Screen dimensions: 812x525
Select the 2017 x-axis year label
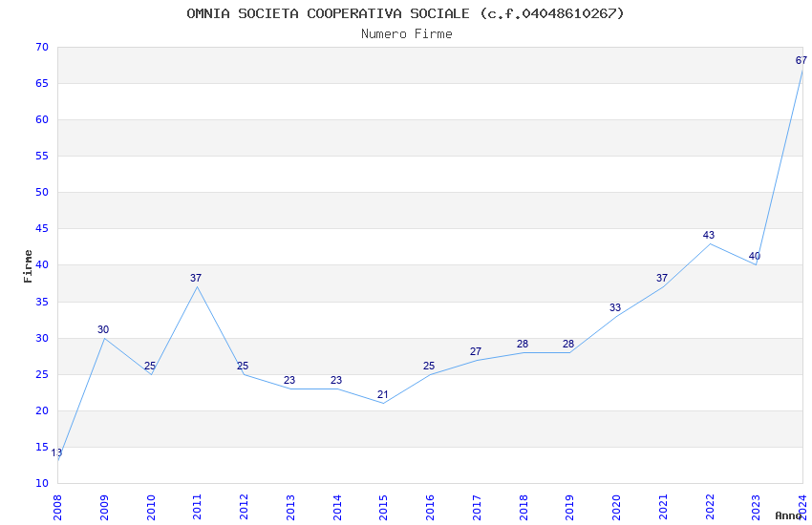click(477, 506)
